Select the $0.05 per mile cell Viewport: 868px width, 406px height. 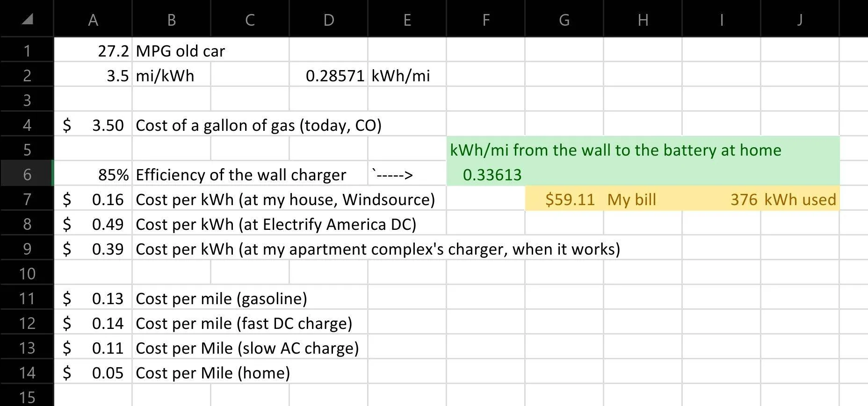tap(93, 372)
